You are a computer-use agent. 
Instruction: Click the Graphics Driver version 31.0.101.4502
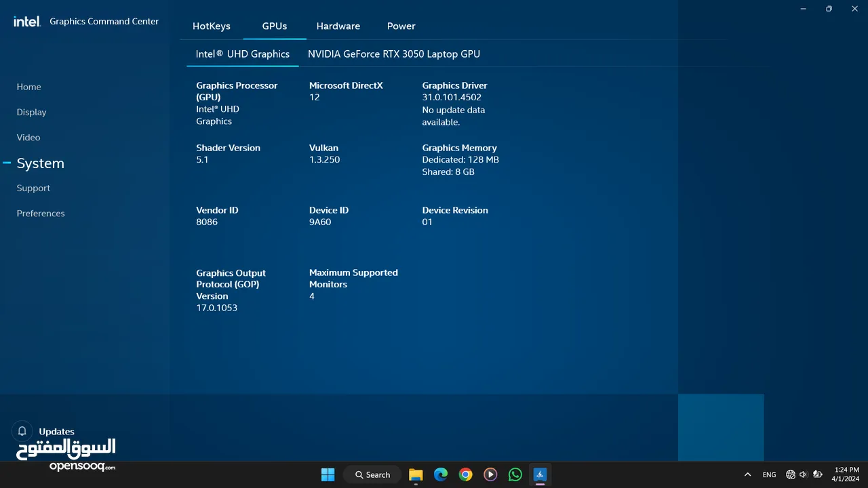click(452, 97)
